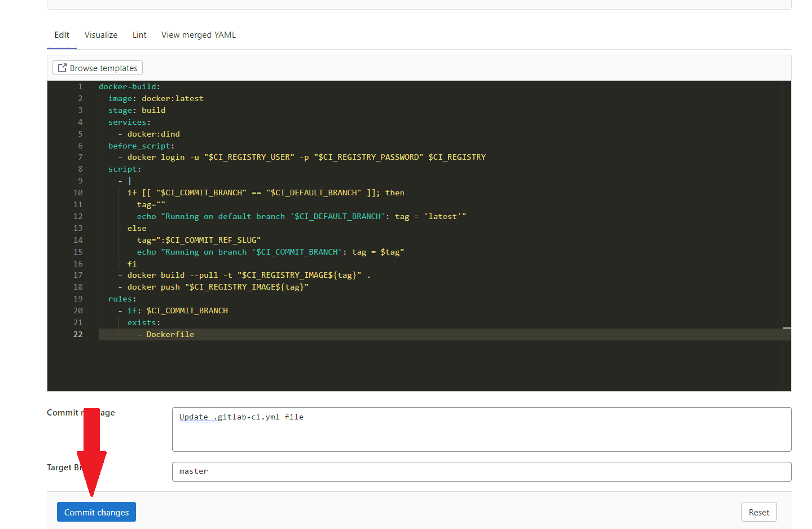
Task: Switch to the Edit tab
Action: pos(62,35)
